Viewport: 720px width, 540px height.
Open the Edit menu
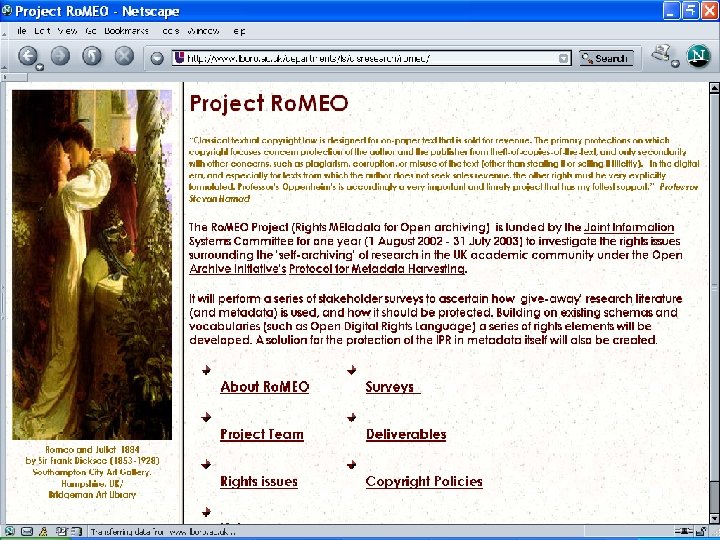[x=42, y=31]
